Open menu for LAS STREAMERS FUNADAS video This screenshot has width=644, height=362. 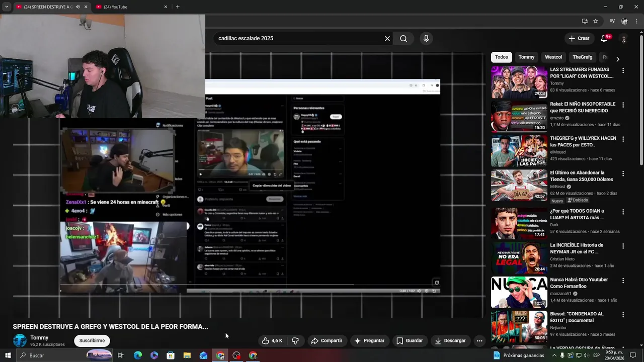coord(623,71)
